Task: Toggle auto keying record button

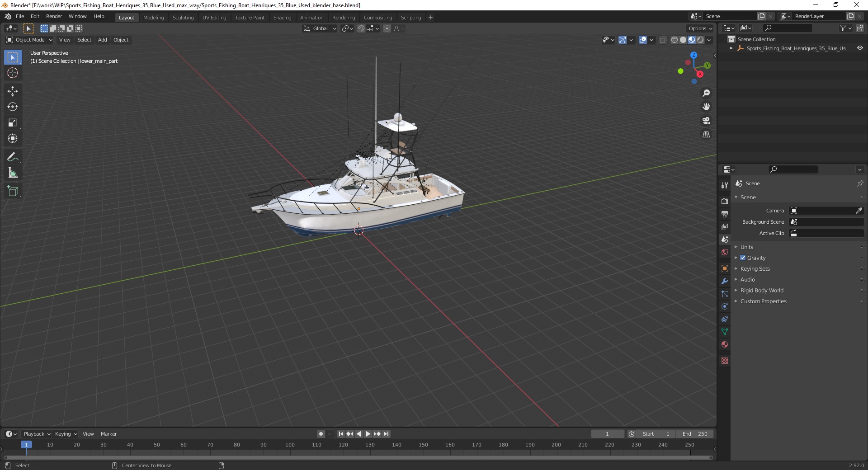Action: (x=321, y=434)
